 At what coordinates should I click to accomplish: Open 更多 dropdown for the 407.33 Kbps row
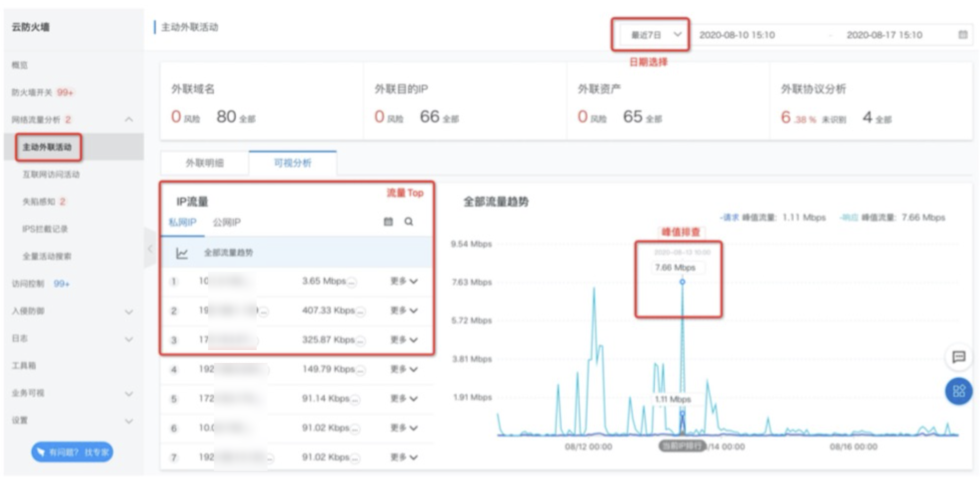[x=404, y=310]
